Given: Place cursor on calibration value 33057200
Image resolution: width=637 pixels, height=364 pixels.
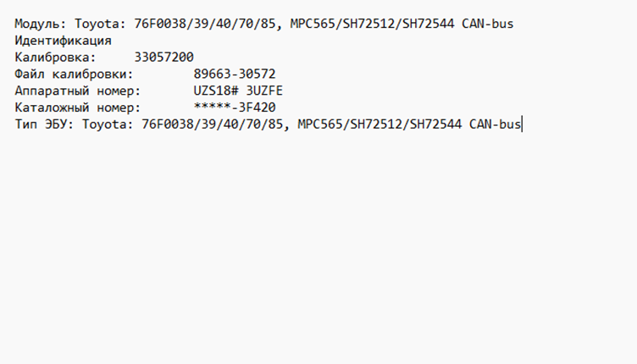Looking at the screenshot, I should [x=163, y=58].
